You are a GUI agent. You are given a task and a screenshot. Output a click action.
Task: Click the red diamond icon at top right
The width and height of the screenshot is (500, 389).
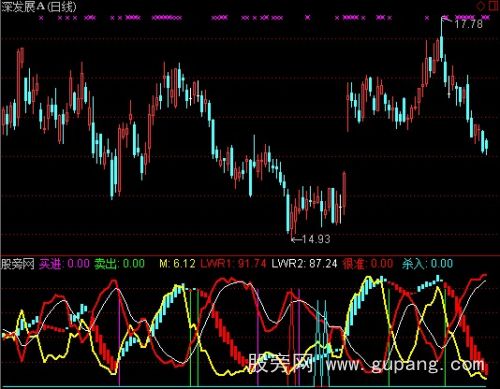tap(480, 6)
